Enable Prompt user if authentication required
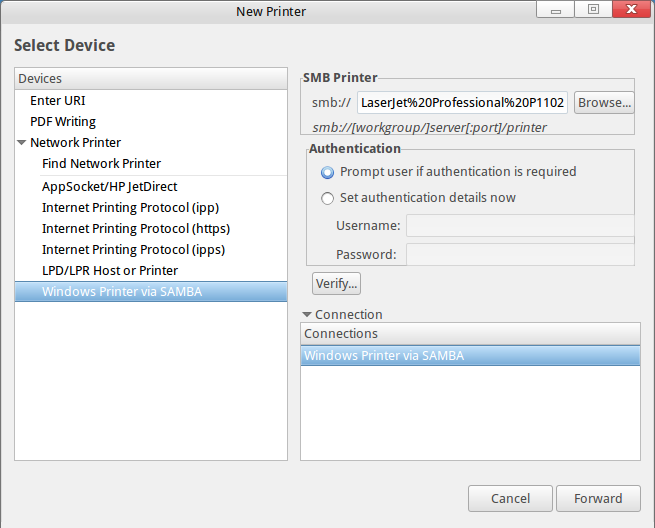655x528 pixels. 328,172
